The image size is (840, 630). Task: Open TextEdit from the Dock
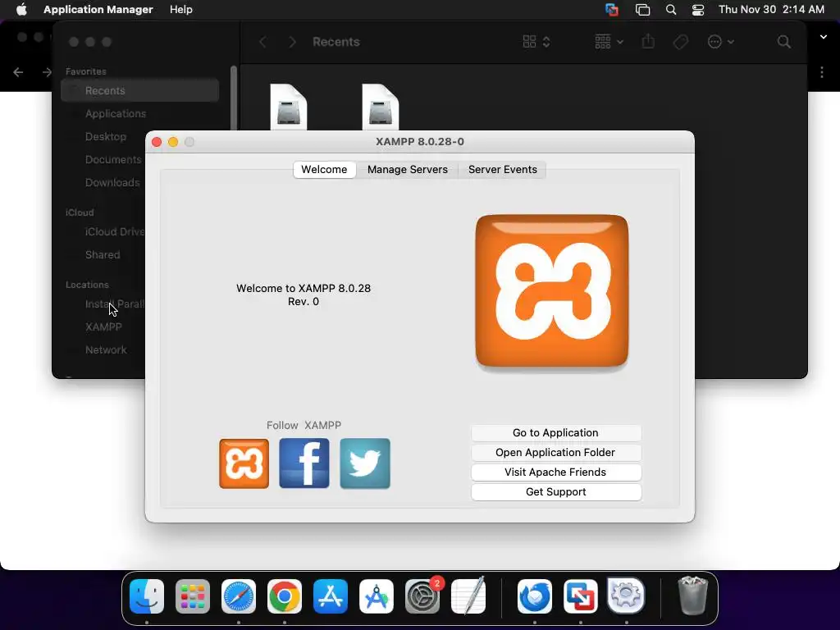tap(468, 596)
